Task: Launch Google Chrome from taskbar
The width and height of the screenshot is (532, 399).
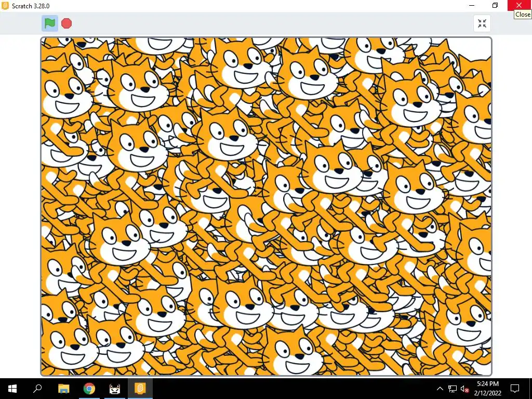Action: [89, 389]
